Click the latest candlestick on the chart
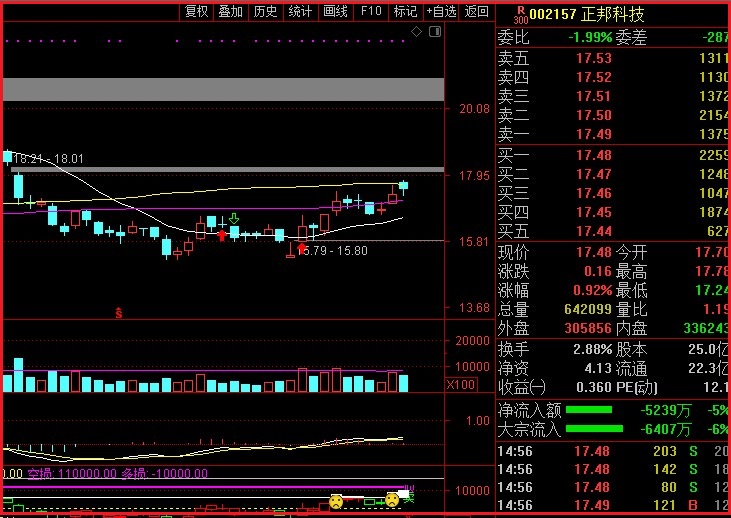 pyautogui.click(x=404, y=186)
